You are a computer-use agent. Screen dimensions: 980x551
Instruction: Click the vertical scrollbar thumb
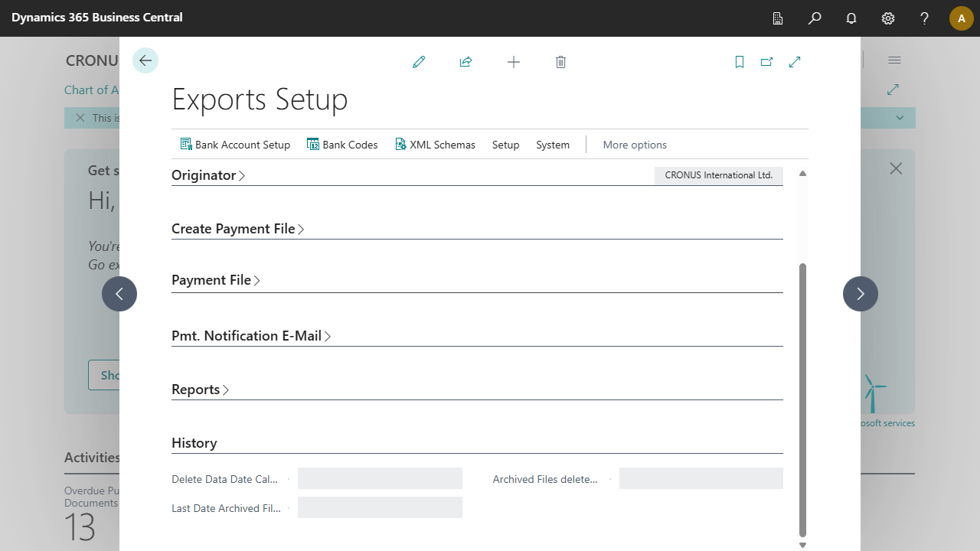(x=802, y=400)
